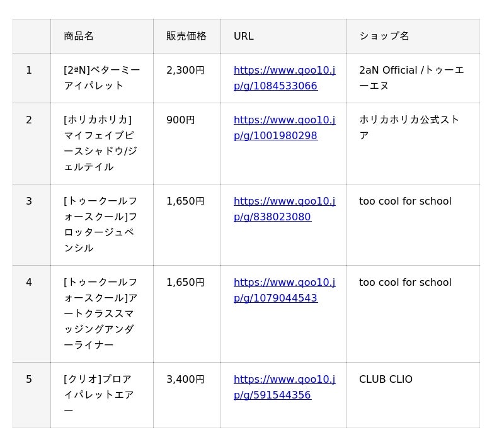Click the 販売価格 column header
Viewport: 504px width, 447px height.
[186, 36]
